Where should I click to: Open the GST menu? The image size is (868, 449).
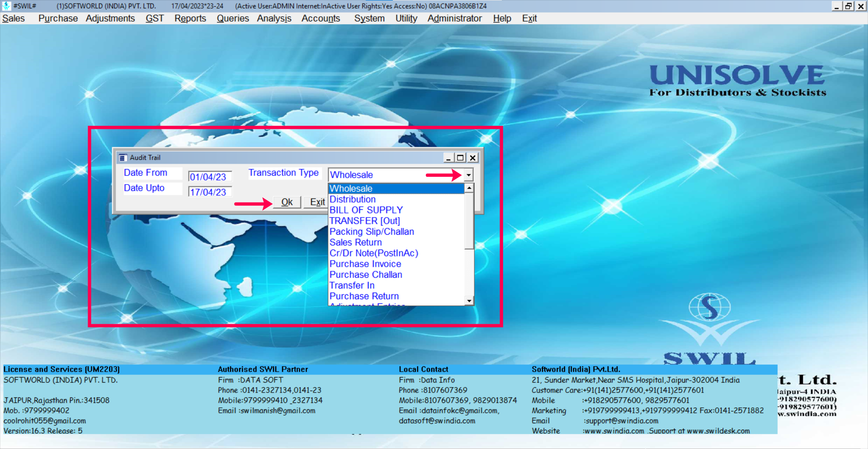click(x=155, y=19)
